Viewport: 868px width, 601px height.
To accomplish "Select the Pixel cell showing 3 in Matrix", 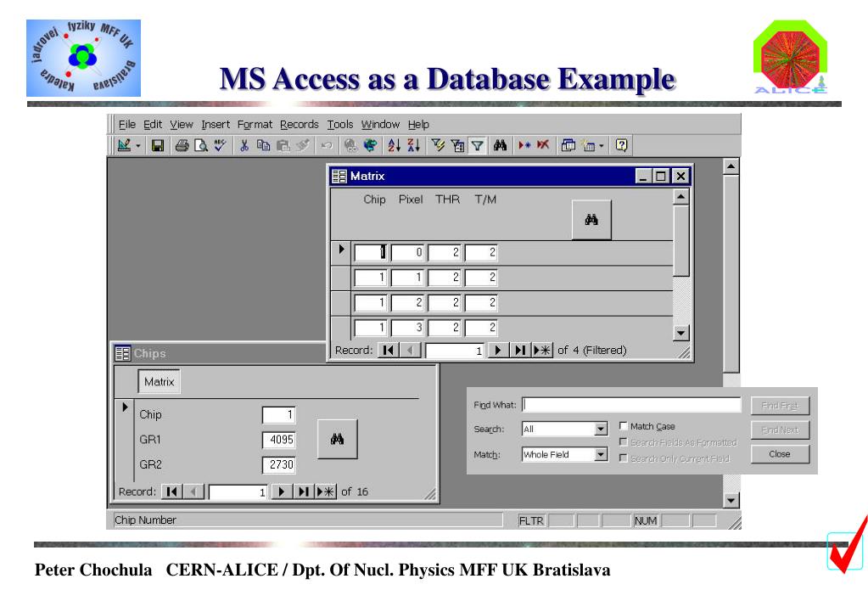I will (x=407, y=328).
